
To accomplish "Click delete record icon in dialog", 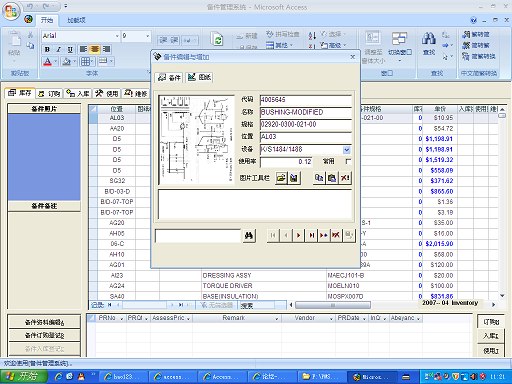I will click(x=336, y=235).
